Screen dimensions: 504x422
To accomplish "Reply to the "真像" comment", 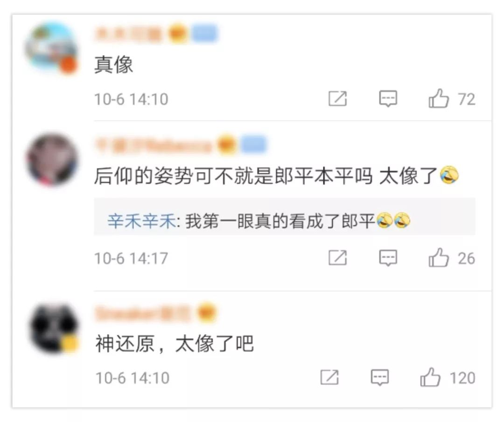I will [388, 98].
